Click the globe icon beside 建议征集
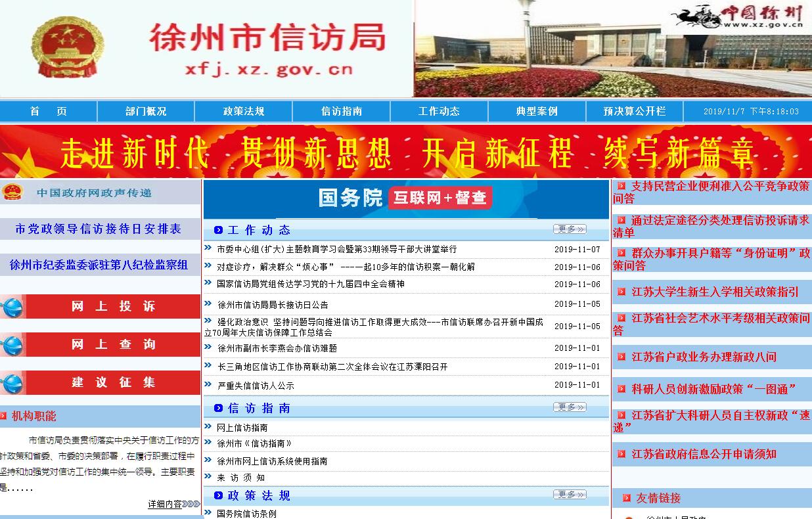 pos(12,383)
